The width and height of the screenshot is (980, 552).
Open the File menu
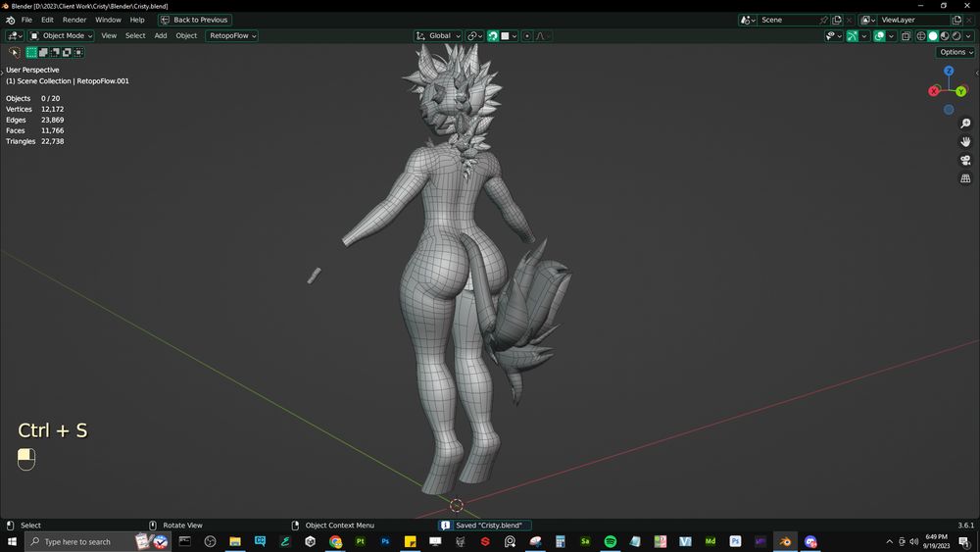click(26, 20)
